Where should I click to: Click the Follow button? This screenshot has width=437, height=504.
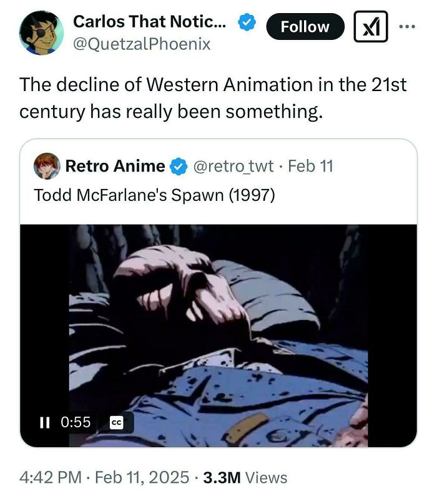tap(305, 27)
